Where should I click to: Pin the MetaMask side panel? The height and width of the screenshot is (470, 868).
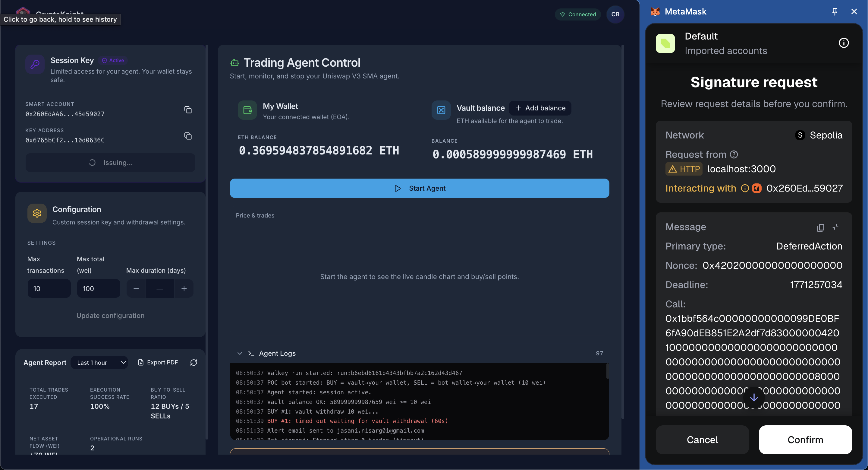(x=835, y=12)
